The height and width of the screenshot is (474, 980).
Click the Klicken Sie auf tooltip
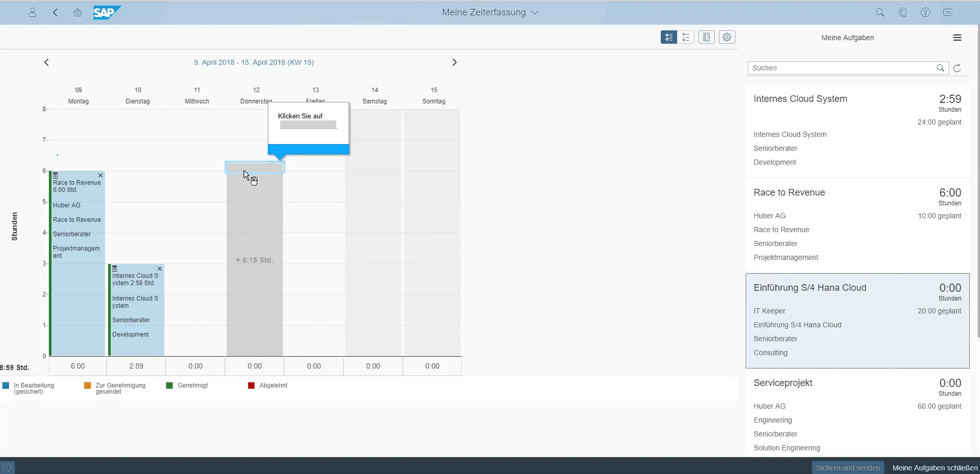click(x=308, y=128)
